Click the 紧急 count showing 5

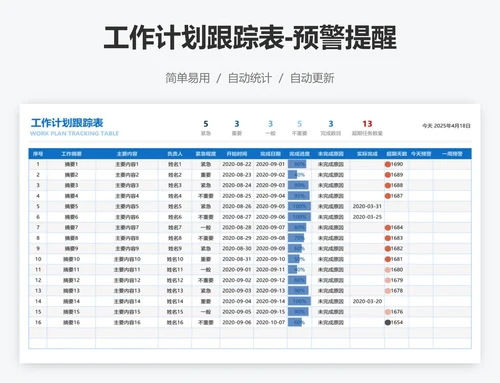point(206,124)
